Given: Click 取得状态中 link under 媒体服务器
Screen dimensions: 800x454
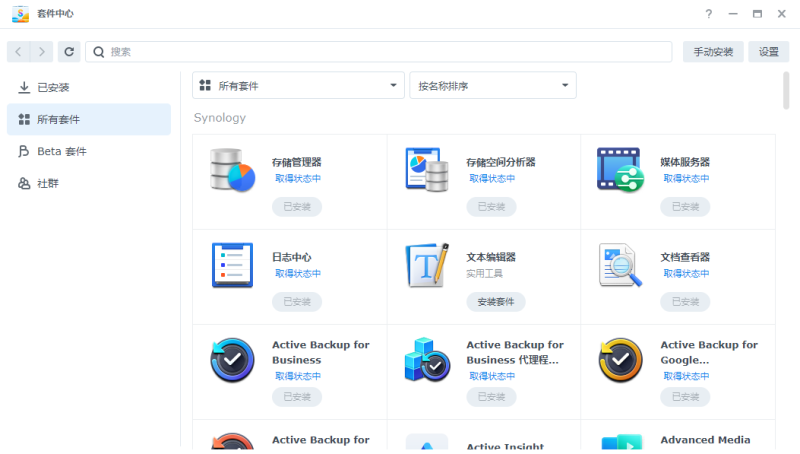Looking at the screenshot, I should tap(686, 179).
